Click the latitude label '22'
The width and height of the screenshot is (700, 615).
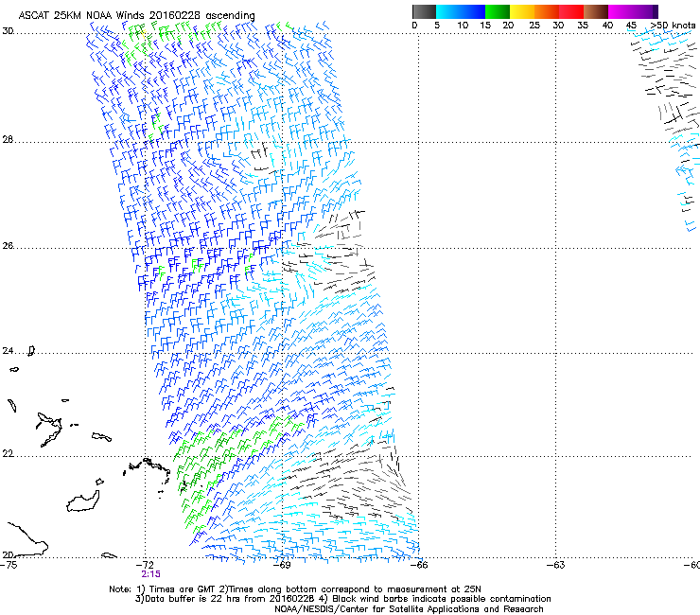point(8,454)
